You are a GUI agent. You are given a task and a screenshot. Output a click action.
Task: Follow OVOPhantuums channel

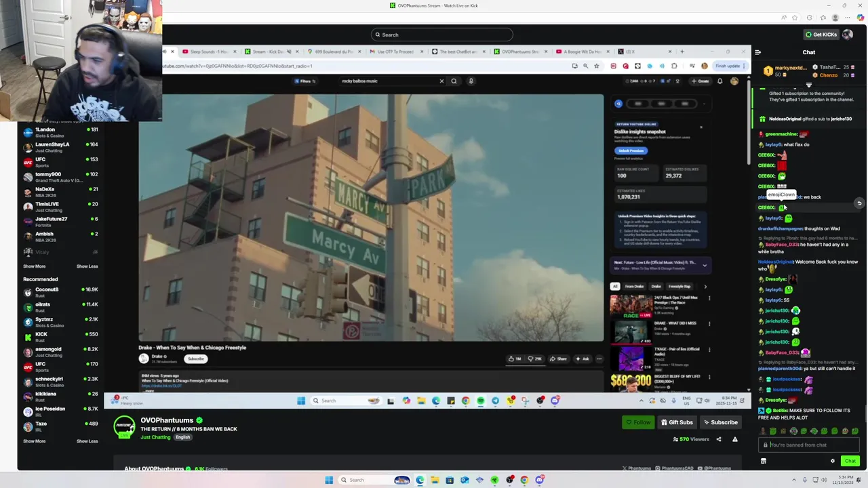[x=638, y=422]
